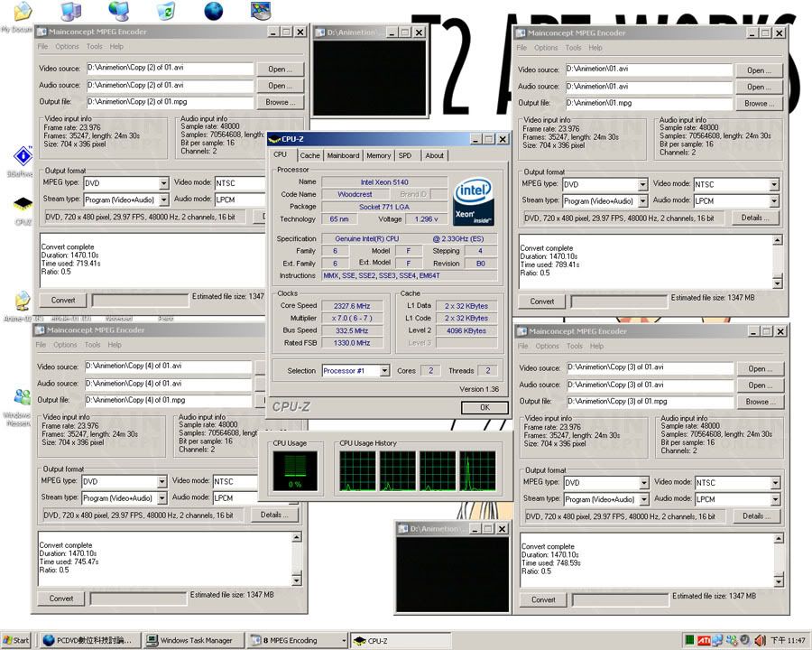Click log scrollbar down arrow in 01.avi encoder
Image resolution: width=812 pixels, height=650 pixels.
pos(777,283)
